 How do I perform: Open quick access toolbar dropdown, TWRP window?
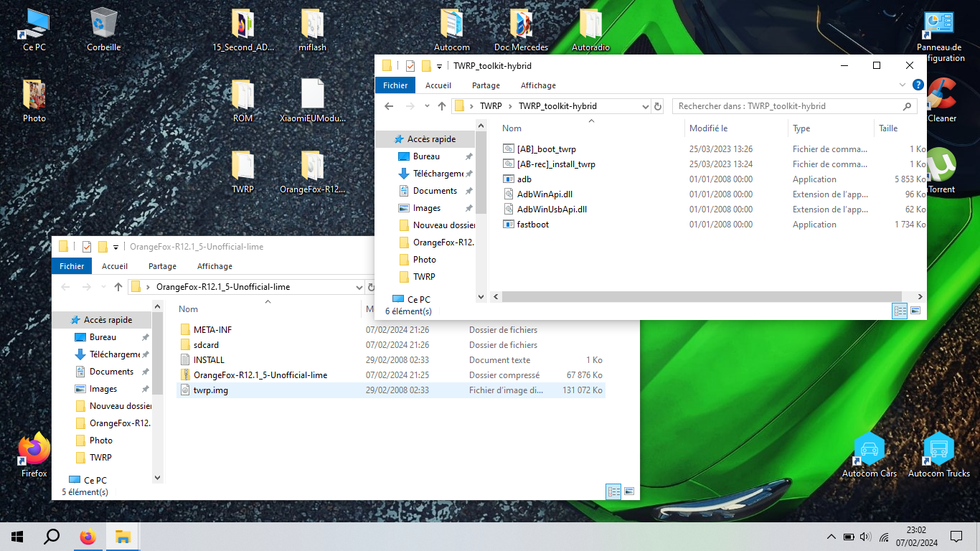(439, 66)
